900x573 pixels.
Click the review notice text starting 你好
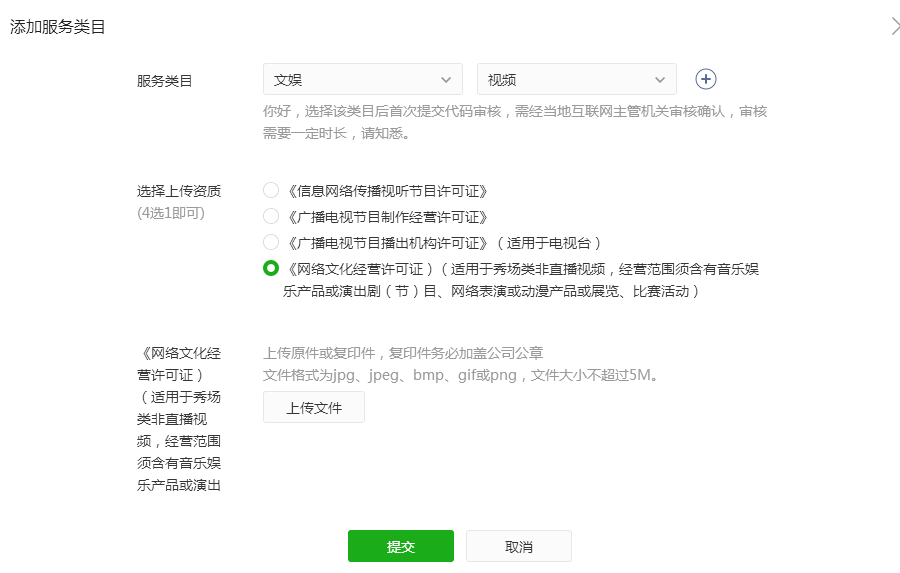pos(515,122)
